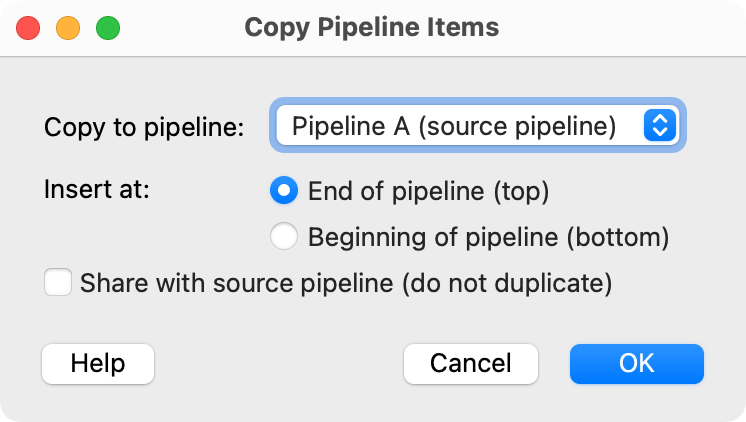Cancel the Copy Pipeline Items dialog
This screenshot has width=746, height=422.
(471, 363)
